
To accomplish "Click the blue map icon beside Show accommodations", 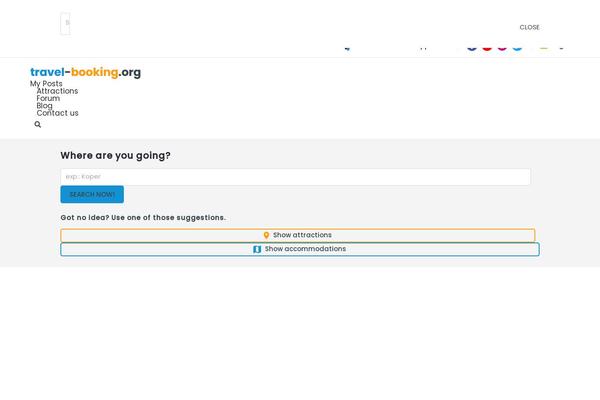I will [257, 249].
